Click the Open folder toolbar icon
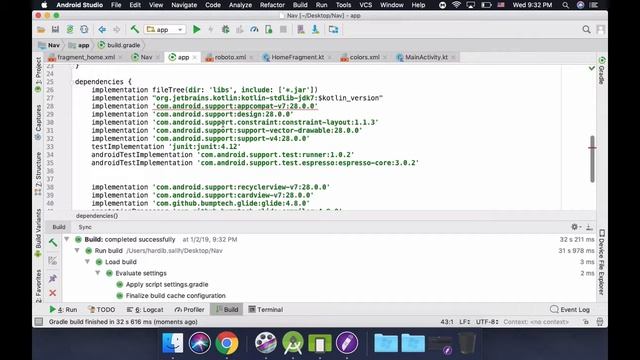640x360 pixels. (x=41, y=29)
